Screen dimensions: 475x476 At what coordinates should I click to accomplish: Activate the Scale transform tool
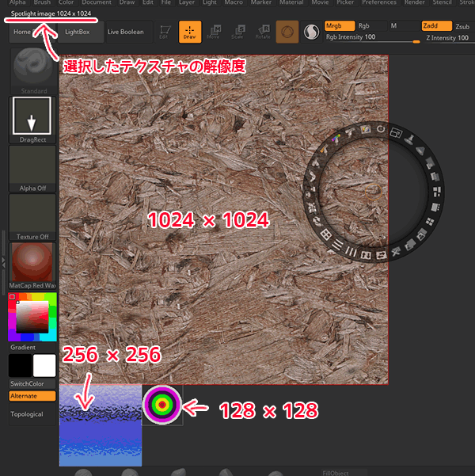coord(237,32)
